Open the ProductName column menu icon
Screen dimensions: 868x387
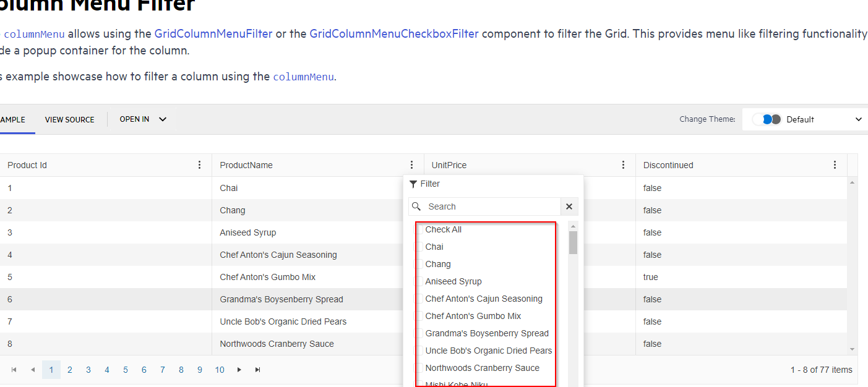pos(411,165)
